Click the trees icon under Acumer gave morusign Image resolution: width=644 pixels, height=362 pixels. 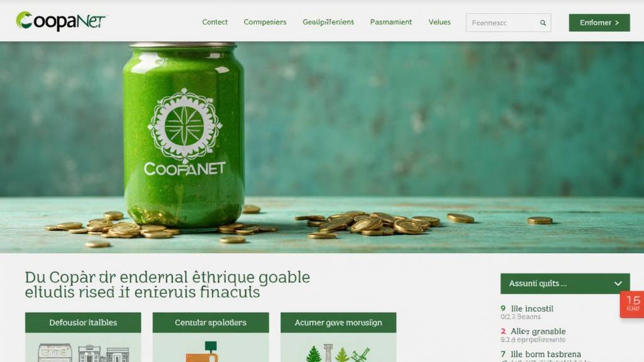coord(338,353)
